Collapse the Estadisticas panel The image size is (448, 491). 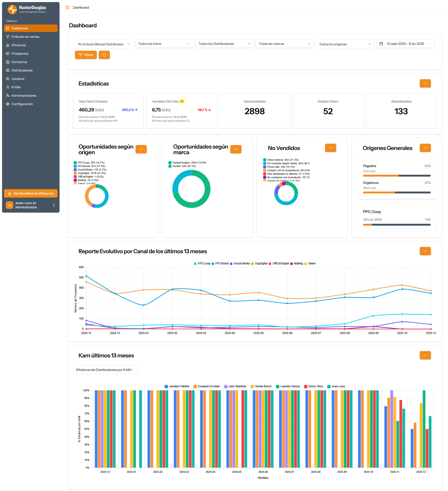[x=425, y=83]
